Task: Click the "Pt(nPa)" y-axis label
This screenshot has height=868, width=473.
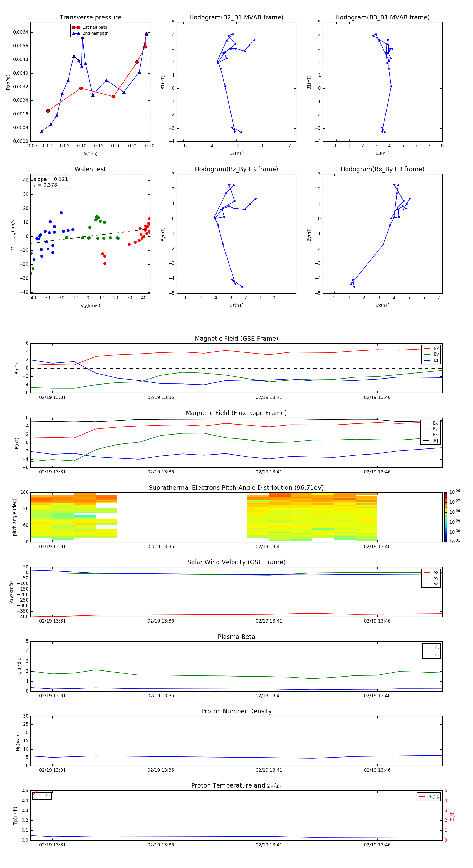Action: click(x=8, y=82)
